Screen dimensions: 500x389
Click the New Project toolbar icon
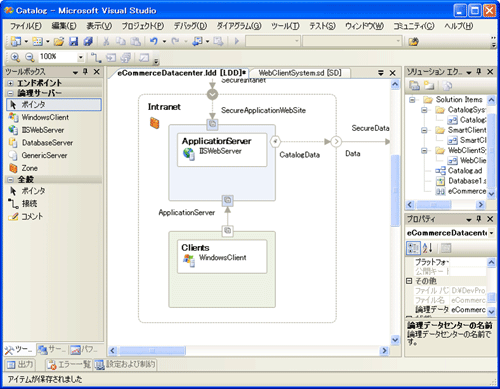click(x=16, y=41)
